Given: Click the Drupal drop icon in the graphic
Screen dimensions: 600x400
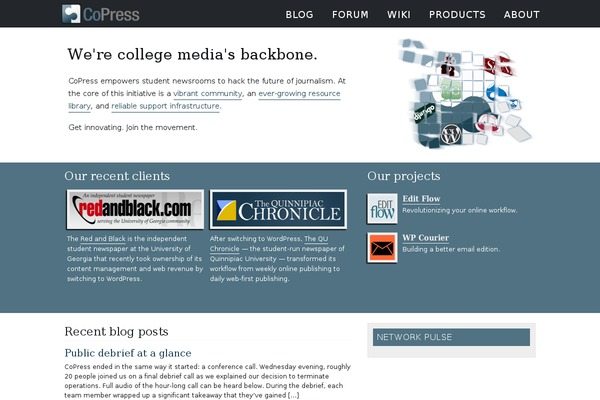Looking at the screenshot, I should point(496,92).
